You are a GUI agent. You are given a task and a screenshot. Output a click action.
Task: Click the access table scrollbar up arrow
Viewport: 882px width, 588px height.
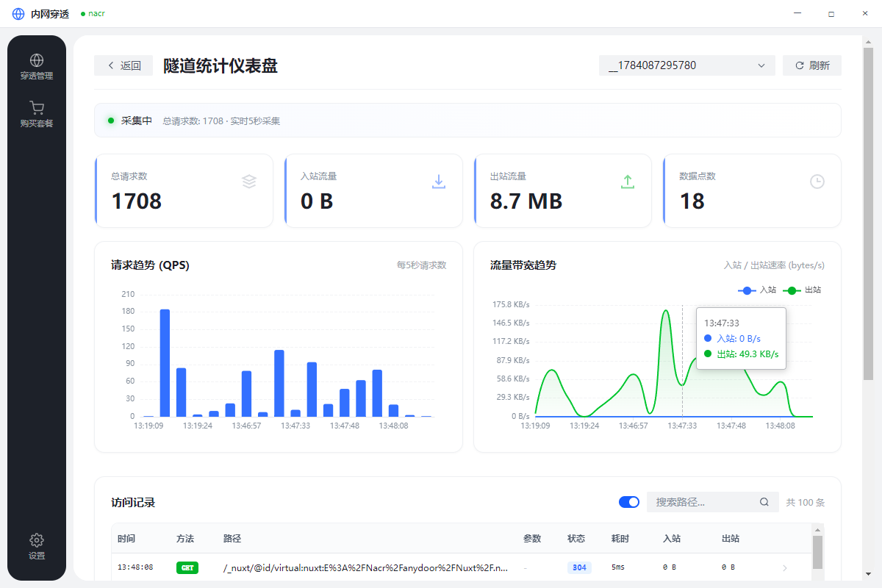[817, 529]
